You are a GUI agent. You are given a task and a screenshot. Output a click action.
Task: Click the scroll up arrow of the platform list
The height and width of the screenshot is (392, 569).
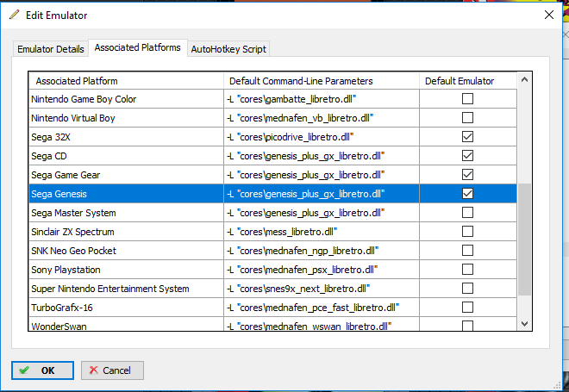pyautogui.click(x=524, y=79)
